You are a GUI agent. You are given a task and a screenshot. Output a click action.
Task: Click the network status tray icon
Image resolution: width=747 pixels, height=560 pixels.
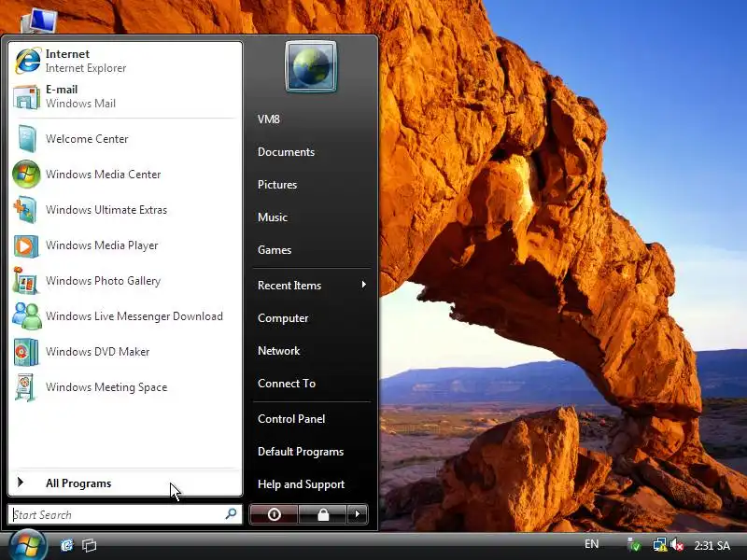pos(660,544)
